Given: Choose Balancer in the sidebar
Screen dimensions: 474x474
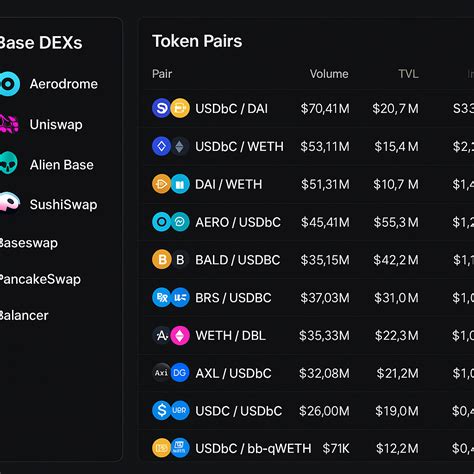Looking at the screenshot, I should 24,315.
